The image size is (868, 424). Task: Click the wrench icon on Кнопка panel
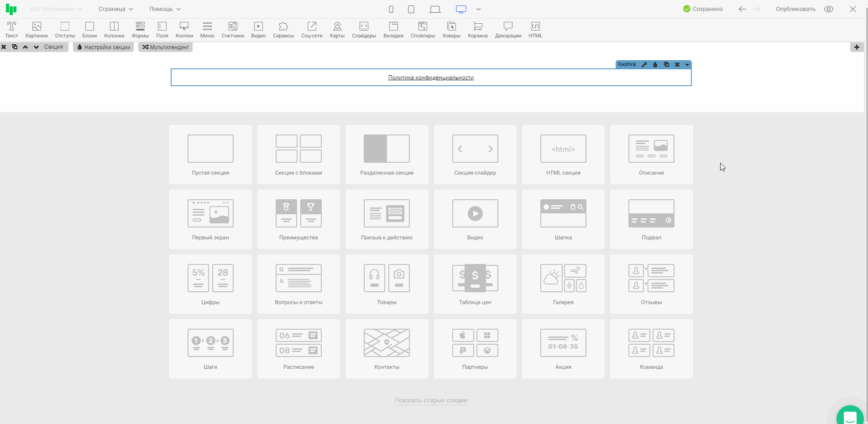click(644, 65)
